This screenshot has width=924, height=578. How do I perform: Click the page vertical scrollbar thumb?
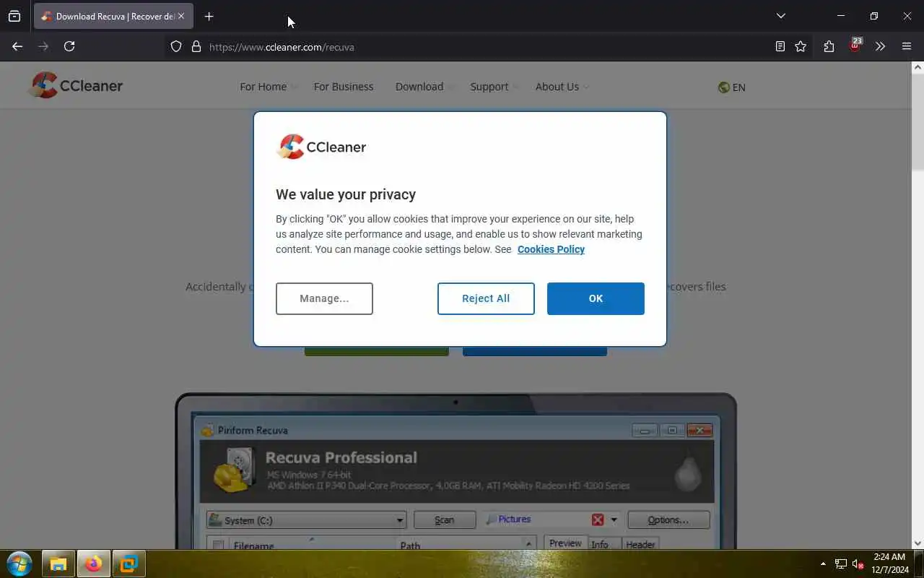click(x=918, y=121)
